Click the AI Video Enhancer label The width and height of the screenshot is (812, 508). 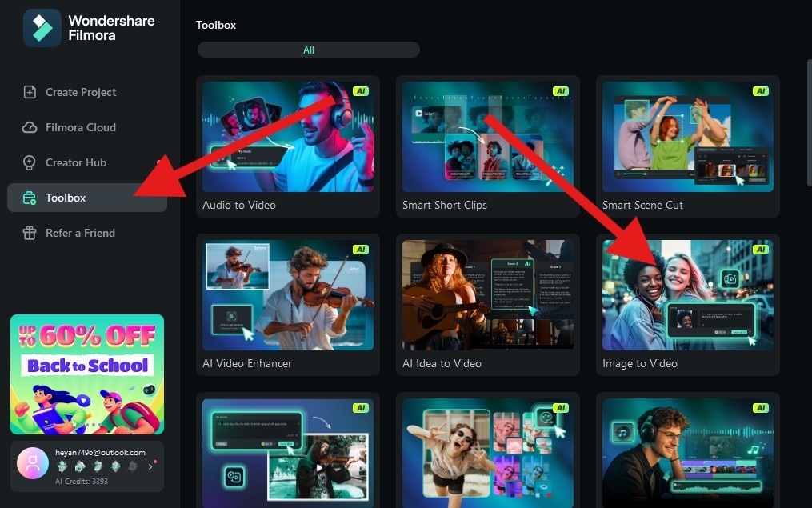pyautogui.click(x=247, y=363)
